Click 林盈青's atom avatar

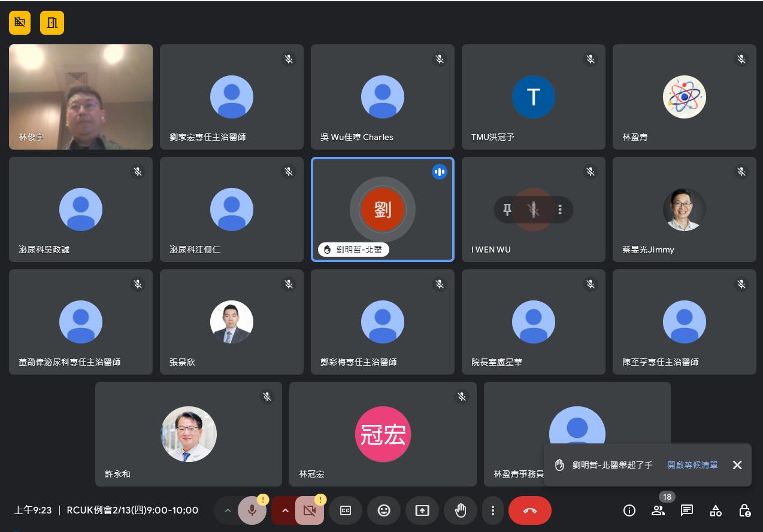(x=685, y=97)
